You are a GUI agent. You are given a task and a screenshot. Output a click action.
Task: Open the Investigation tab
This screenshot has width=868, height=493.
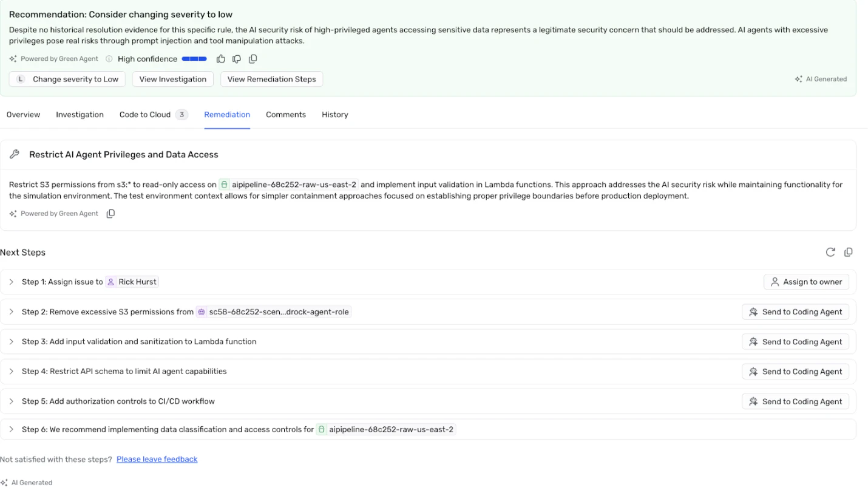(x=80, y=115)
